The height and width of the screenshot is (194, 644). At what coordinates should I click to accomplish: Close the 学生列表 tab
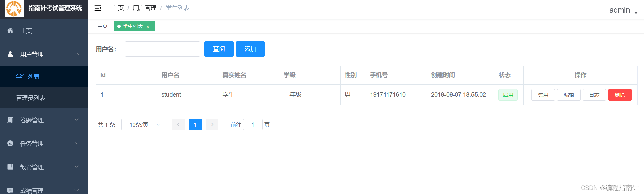(x=148, y=27)
